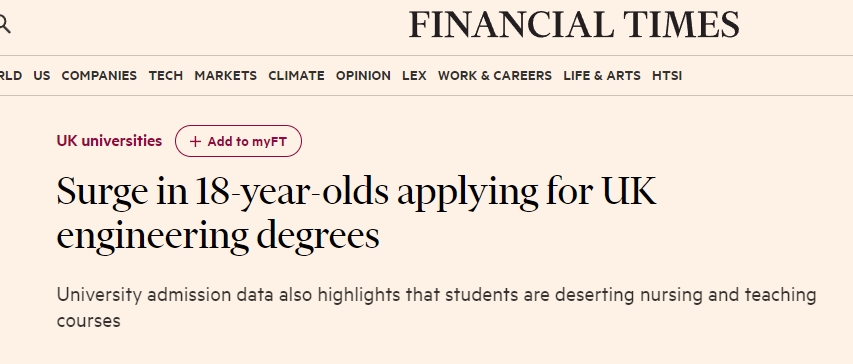Open Work & Careers section
This screenshot has height=364, width=853.
(495, 76)
